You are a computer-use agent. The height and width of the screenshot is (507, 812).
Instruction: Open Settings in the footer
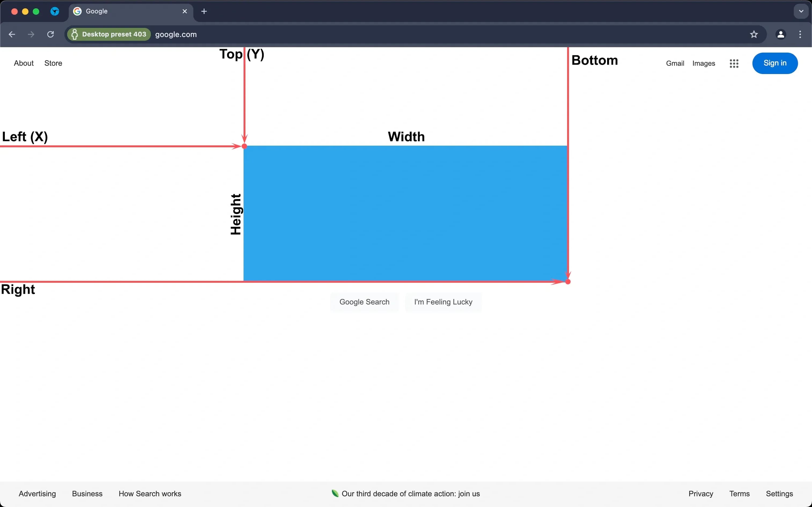(779, 494)
